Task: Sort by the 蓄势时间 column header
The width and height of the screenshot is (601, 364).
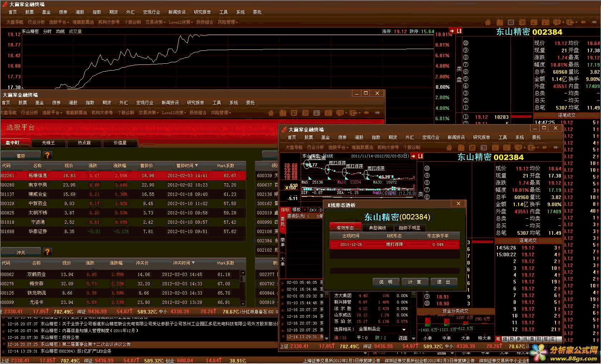Action: click(187, 166)
